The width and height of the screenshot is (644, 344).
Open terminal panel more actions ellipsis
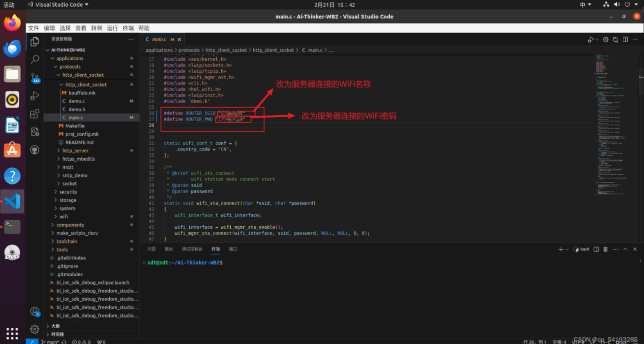615,249
